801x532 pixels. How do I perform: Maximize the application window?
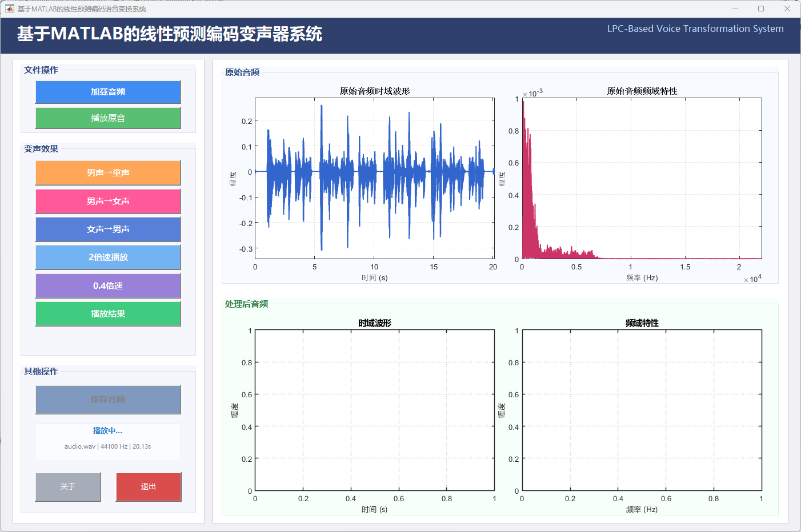point(761,9)
